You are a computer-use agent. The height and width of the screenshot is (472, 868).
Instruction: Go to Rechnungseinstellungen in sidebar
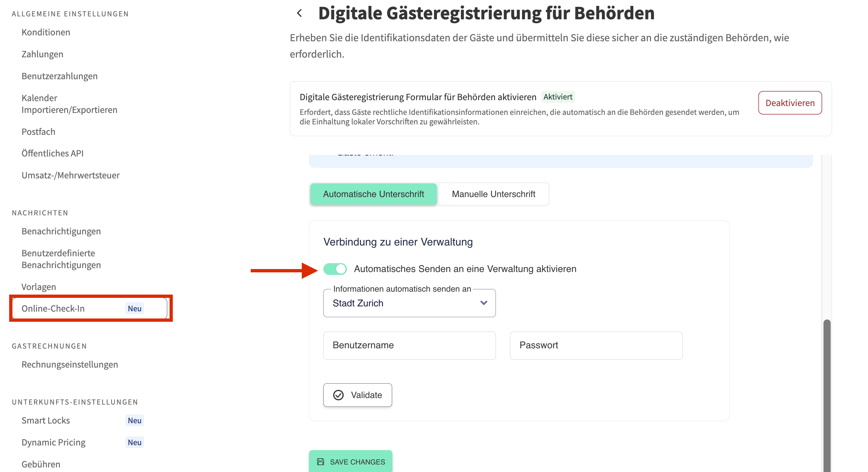69,364
